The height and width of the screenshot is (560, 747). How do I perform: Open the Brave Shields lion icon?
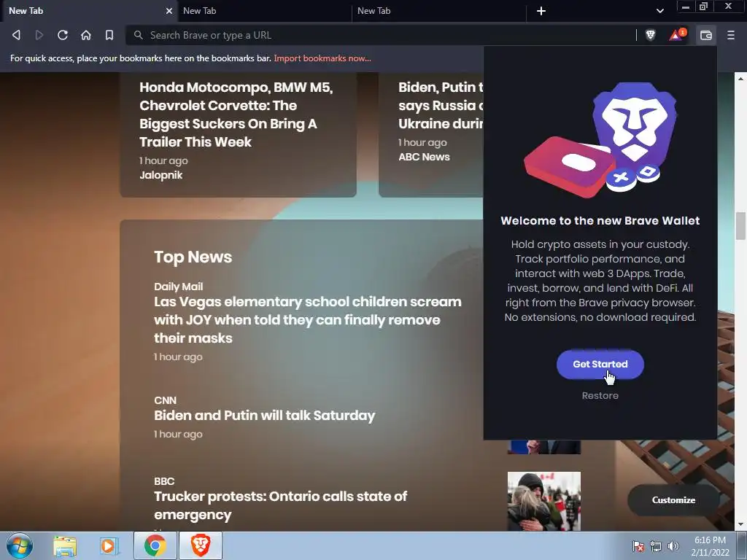[650, 35]
